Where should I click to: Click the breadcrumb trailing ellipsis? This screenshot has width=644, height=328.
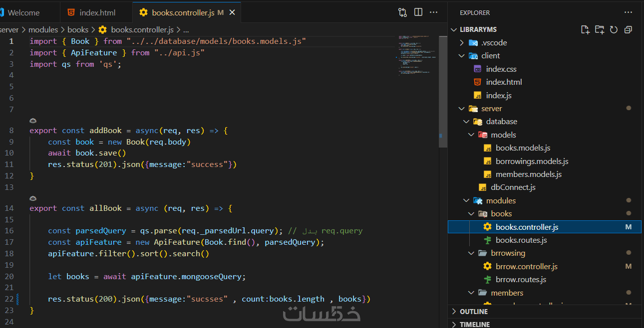(x=186, y=30)
